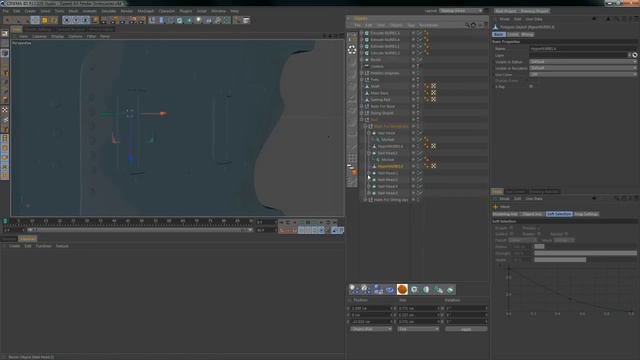Switch to the Soft Selection tab
The width and height of the screenshot is (640, 360).
point(559,214)
